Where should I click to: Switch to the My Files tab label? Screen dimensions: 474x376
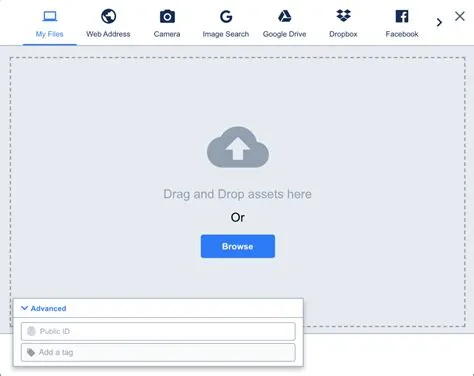coord(50,34)
